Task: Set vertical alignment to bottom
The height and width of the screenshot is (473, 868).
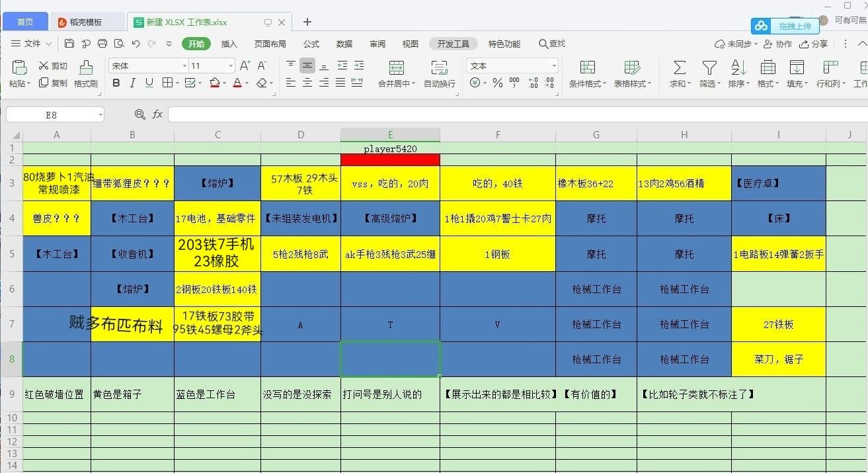Action: point(324,65)
